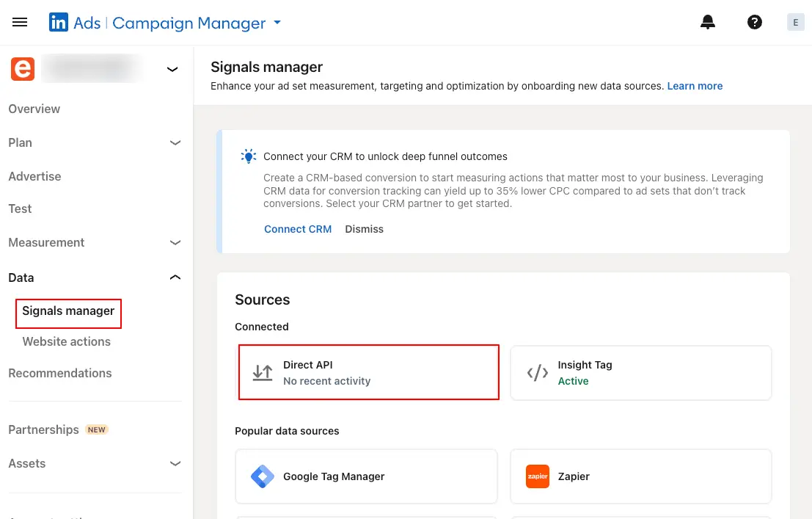Open the Campaign Manager dropdown arrow
812x519 pixels.
pyautogui.click(x=277, y=23)
